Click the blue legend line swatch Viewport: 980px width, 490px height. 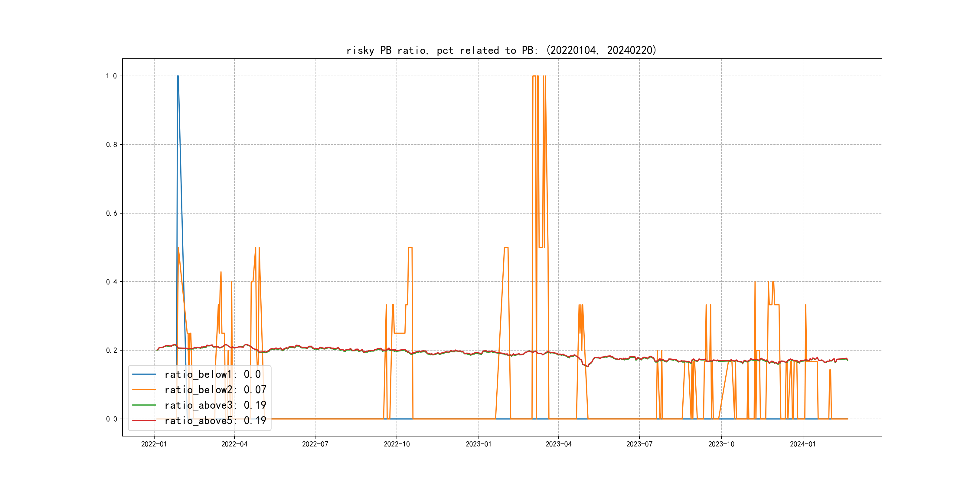coord(144,374)
